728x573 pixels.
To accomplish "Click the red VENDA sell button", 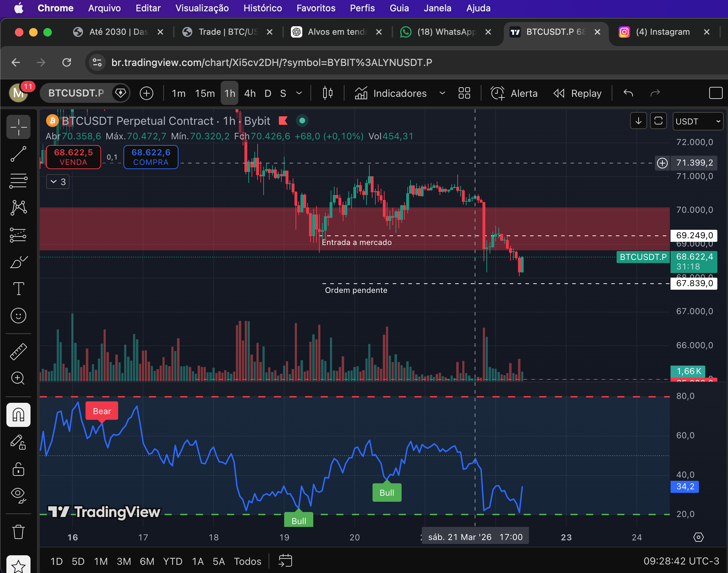I will pyautogui.click(x=73, y=157).
